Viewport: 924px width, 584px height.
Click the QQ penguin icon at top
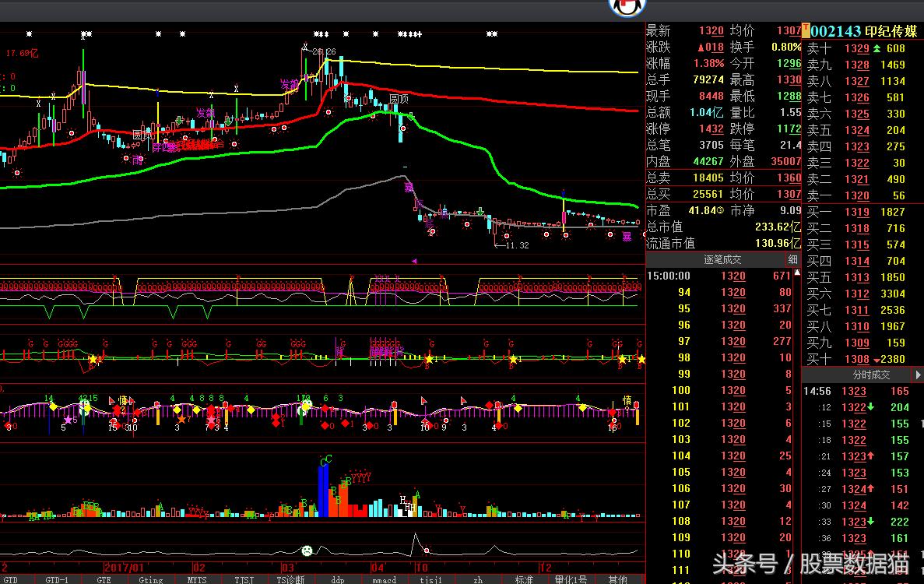pos(627,7)
